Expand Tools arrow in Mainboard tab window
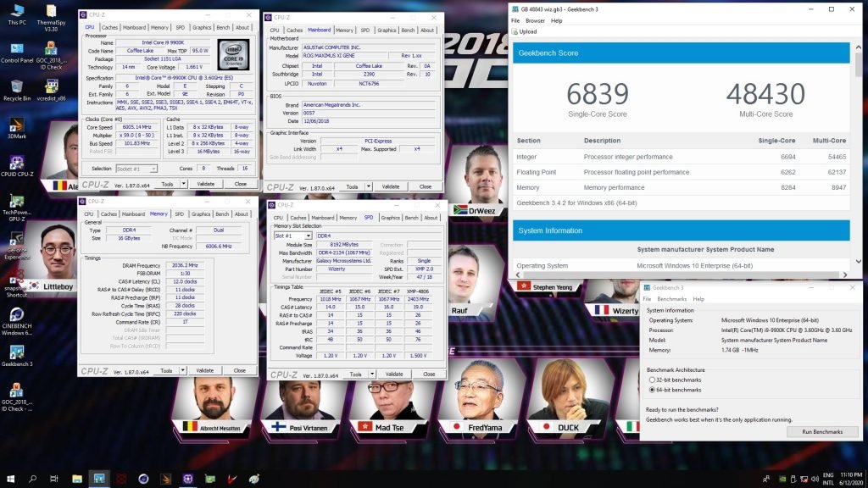 [x=369, y=187]
